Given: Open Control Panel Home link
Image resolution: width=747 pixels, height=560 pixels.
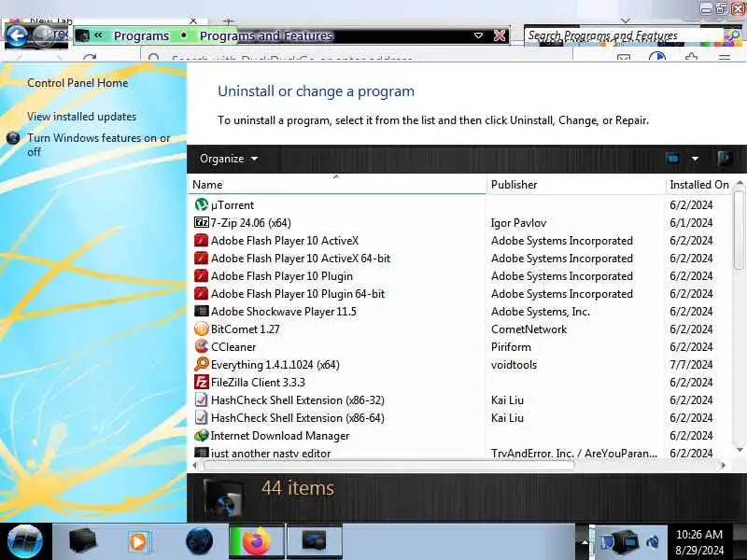Looking at the screenshot, I should (78, 83).
